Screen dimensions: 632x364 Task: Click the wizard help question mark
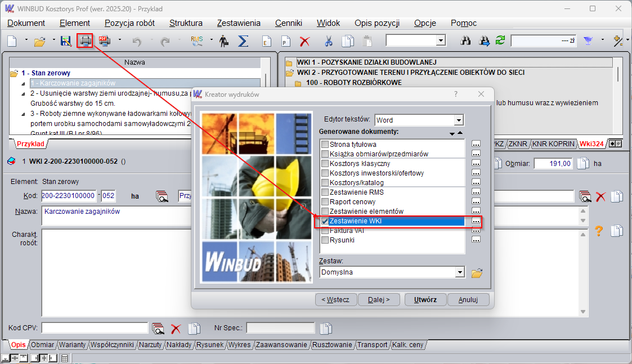[x=456, y=94]
